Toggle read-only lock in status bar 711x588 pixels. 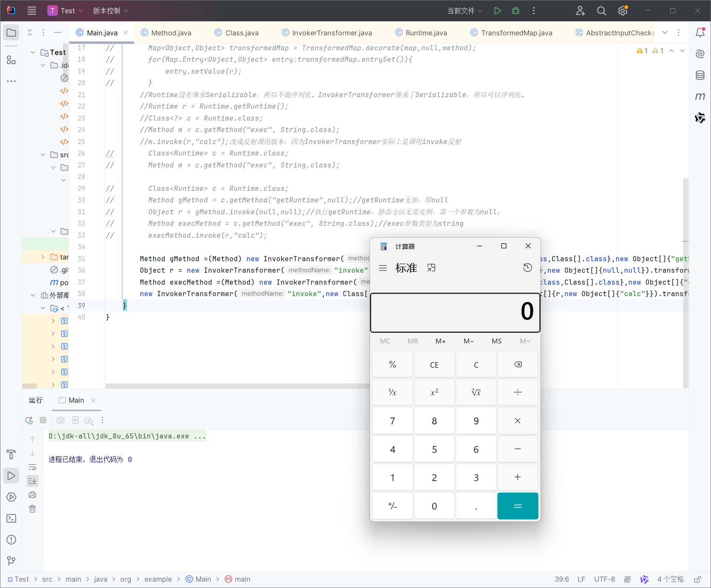tap(698, 579)
